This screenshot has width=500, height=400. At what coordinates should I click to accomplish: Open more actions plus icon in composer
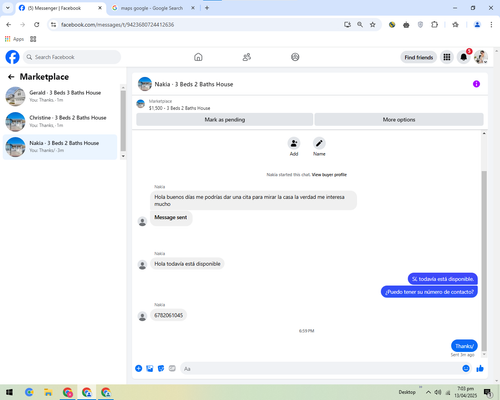(x=139, y=368)
